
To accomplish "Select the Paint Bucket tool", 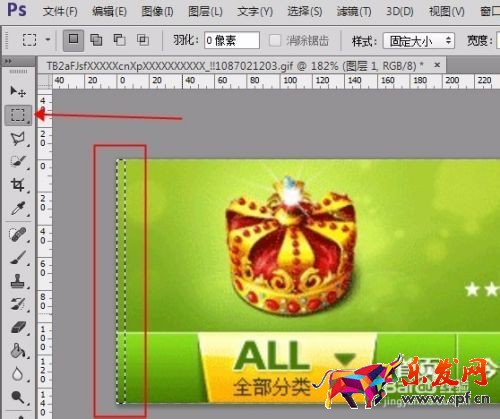I will coord(18,350).
